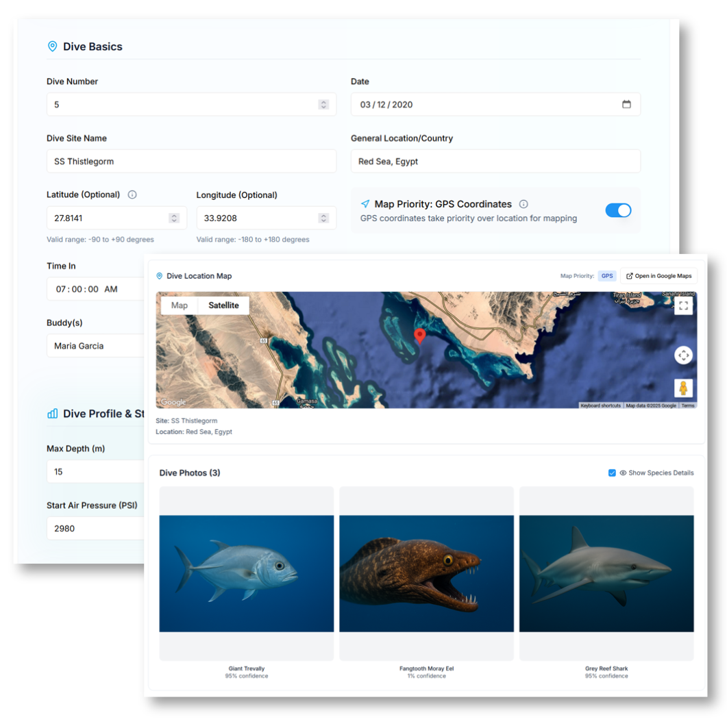Uncheck the Show Species Details checkbox
Viewport: 727px width, 728px height.
click(611, 473)
